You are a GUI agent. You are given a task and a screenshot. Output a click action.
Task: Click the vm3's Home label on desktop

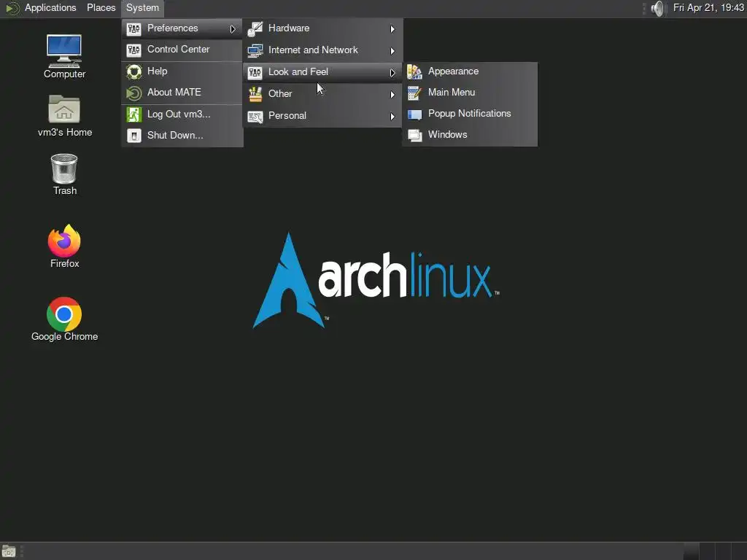(x=65, y=133)
